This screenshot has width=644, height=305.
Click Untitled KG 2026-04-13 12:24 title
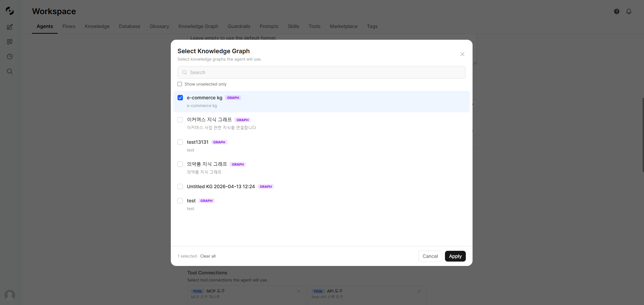click(x=221, y=187)
